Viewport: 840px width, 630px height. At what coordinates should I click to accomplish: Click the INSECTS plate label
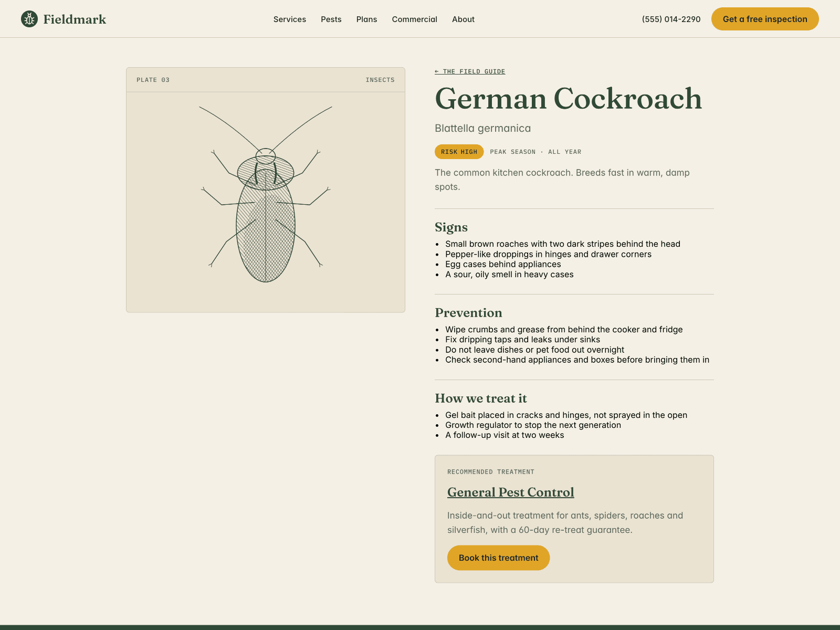click(x=380, y=80)
